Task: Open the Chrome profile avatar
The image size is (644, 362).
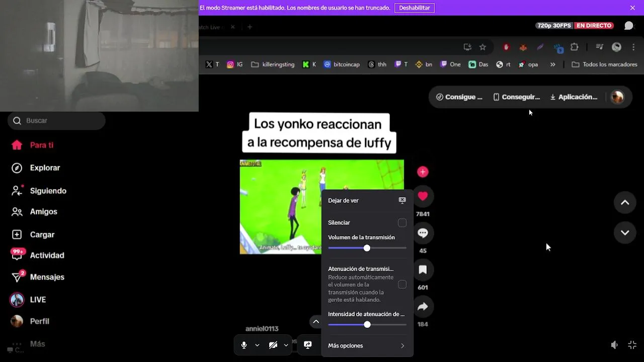Action: pos(617,47)
